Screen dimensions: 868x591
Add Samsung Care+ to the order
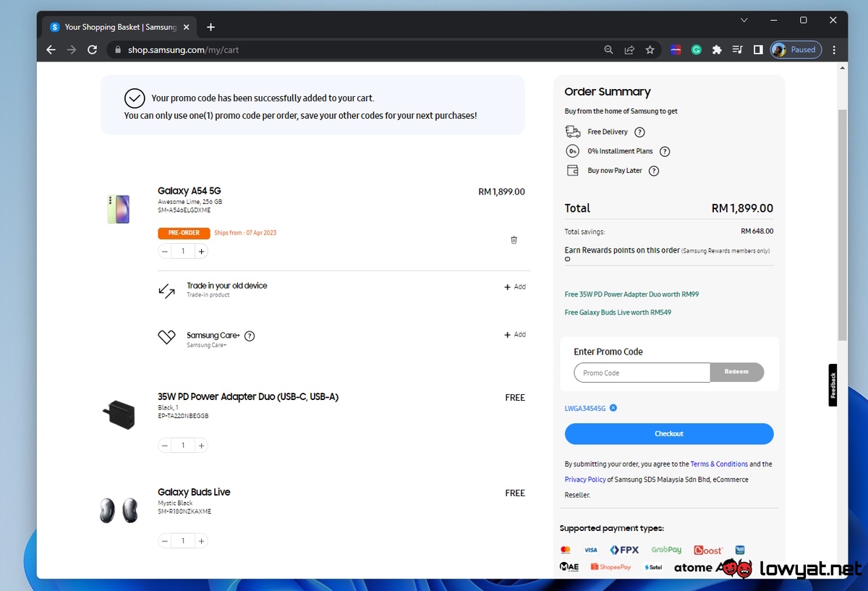(x=515, y=335)
